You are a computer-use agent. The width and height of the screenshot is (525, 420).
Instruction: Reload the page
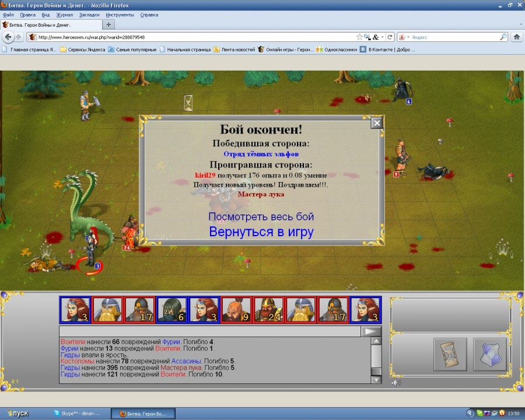[x=390, y=37]
